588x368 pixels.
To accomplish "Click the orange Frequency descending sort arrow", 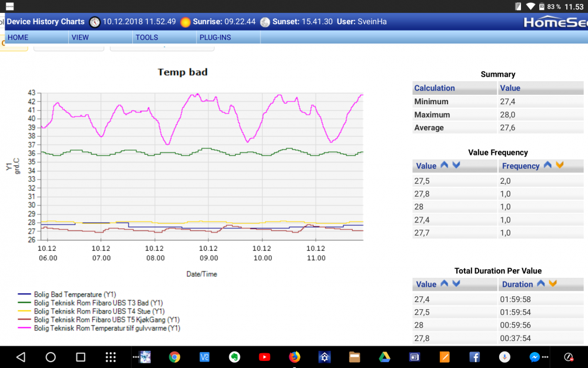I will (559, 165).
